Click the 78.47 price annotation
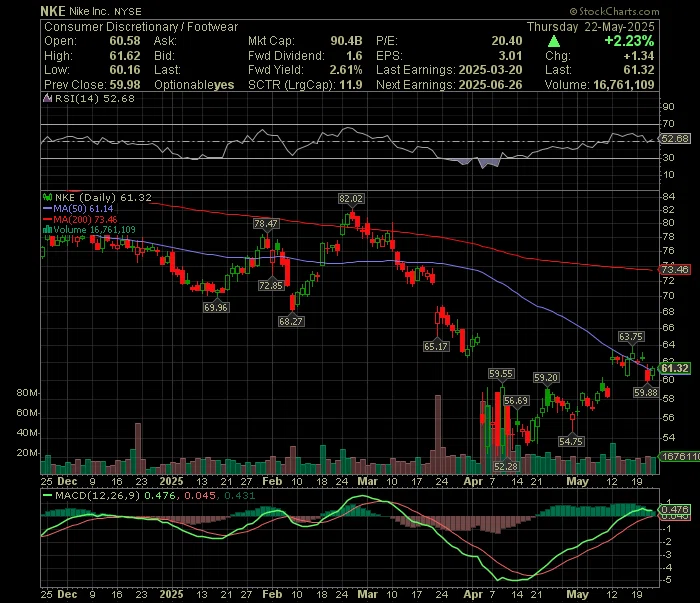700x603 pixels. click(266, 224)
